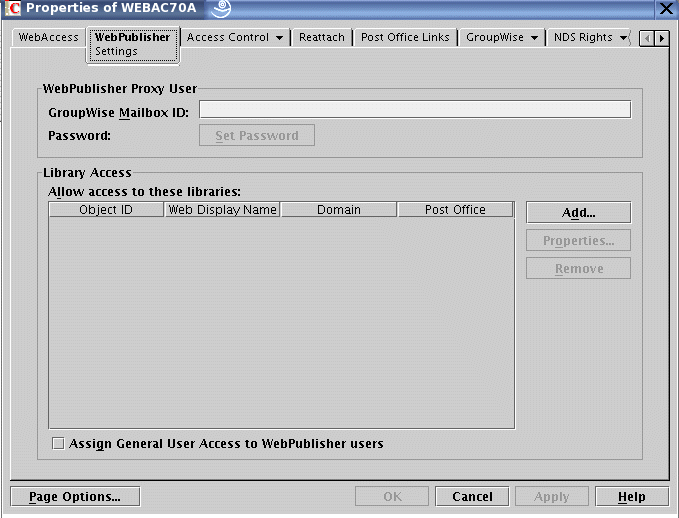Expand the NDS Rights tab dropdown arrow

[x=623, y=38]
